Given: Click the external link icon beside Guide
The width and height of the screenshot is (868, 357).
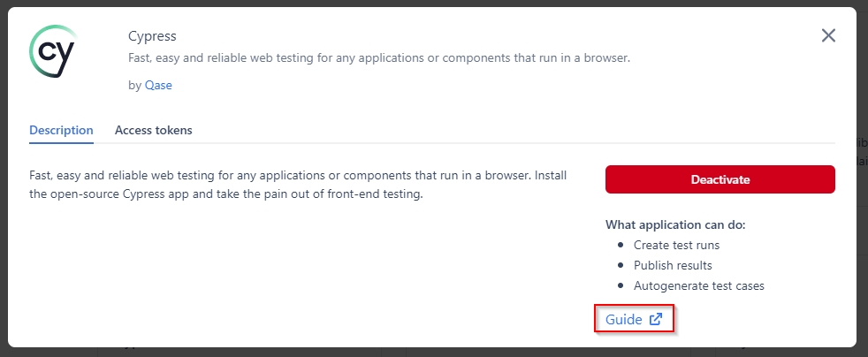Looking at the screenshot, I should pyautogui.click(x=656, y=320).
